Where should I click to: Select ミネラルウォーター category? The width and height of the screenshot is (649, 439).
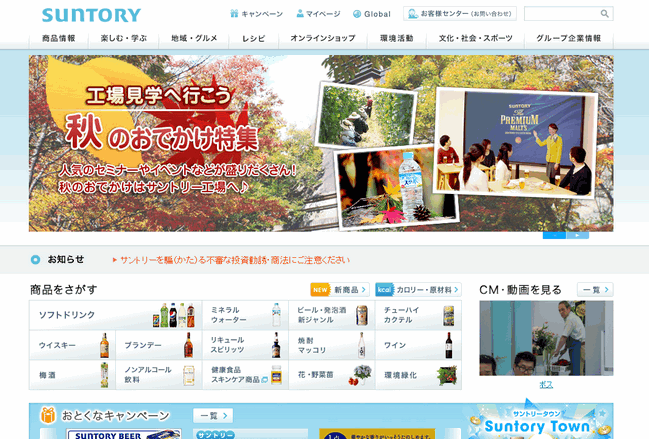pos(245,315)
